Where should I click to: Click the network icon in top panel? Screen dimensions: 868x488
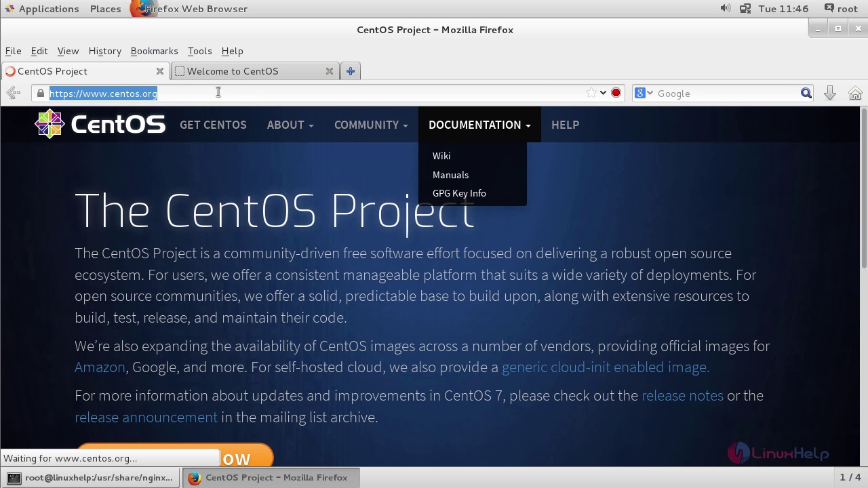point(745,9)
